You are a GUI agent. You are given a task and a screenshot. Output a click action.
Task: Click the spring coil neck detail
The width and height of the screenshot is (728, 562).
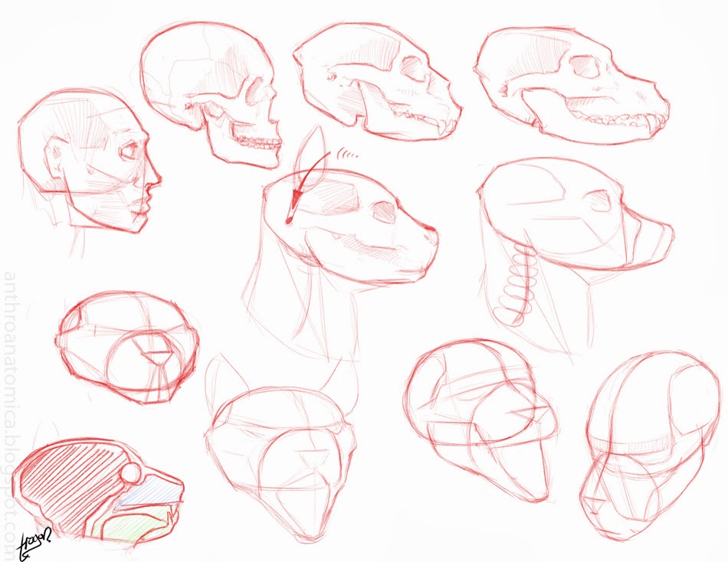click(521, 279)
